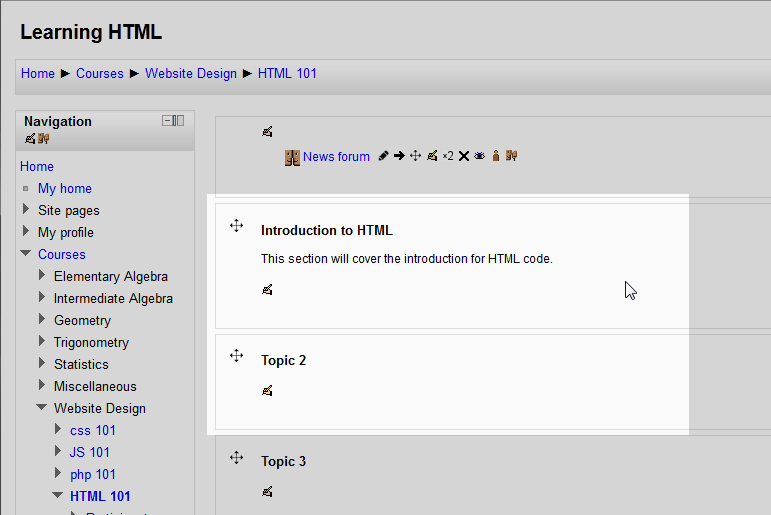Click the edit summary icon under Topic 3
771x515 pixels.
coord(267,491)
